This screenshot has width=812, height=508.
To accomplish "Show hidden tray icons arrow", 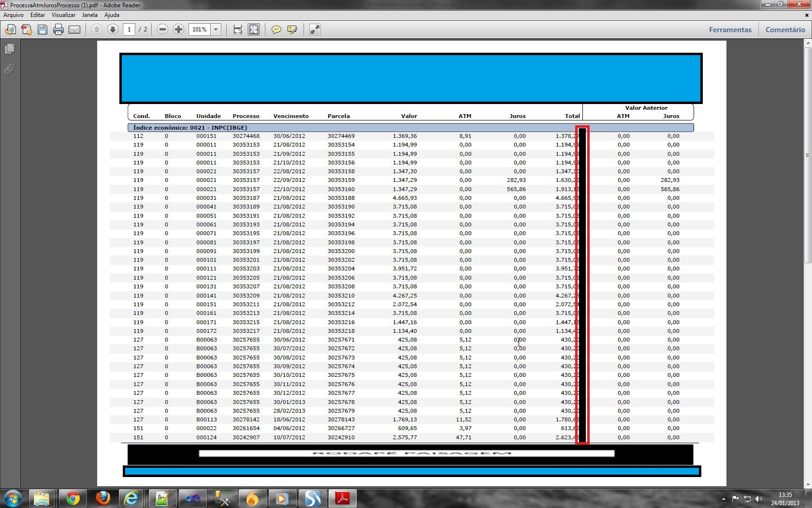I will pos(724,499).
